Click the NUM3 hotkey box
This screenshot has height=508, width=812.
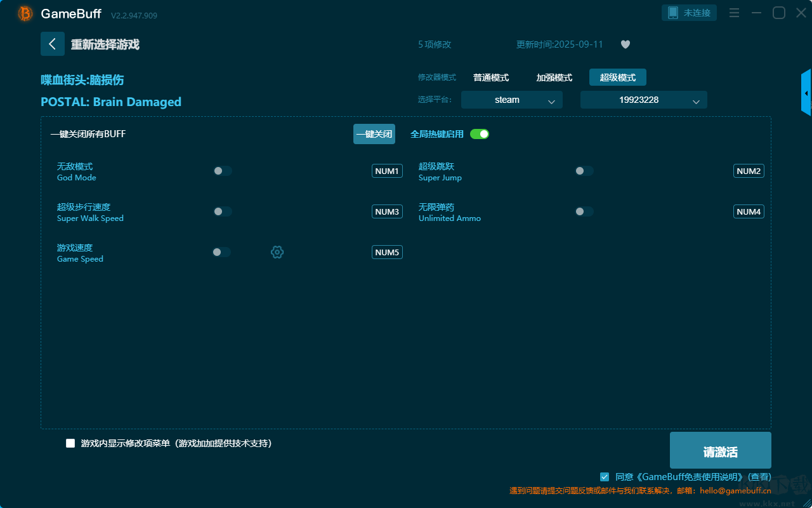(387, 211)
